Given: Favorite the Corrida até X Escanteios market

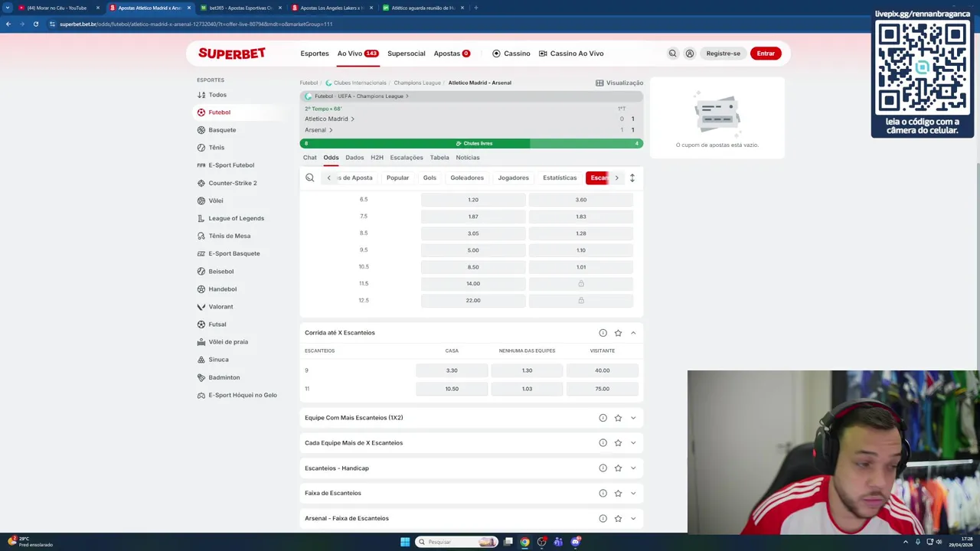Looking at the screenshot, I should (x=618, y=333).
